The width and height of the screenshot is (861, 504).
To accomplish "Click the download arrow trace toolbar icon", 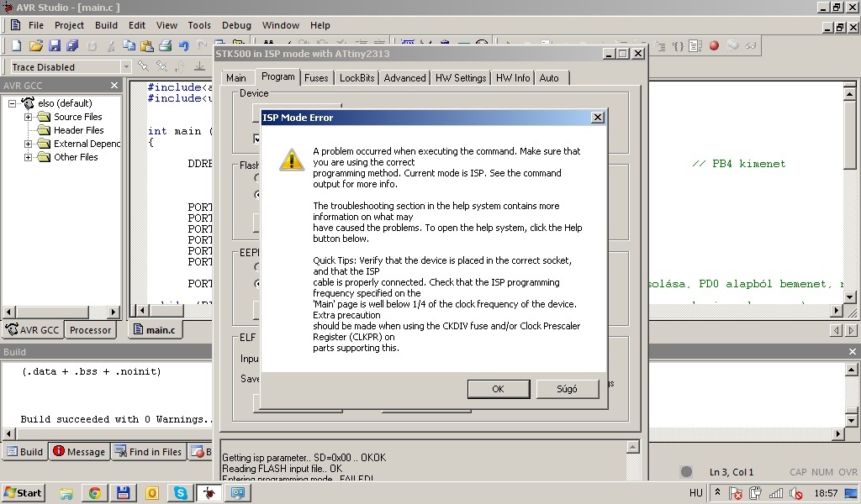I will pos(199,66).
